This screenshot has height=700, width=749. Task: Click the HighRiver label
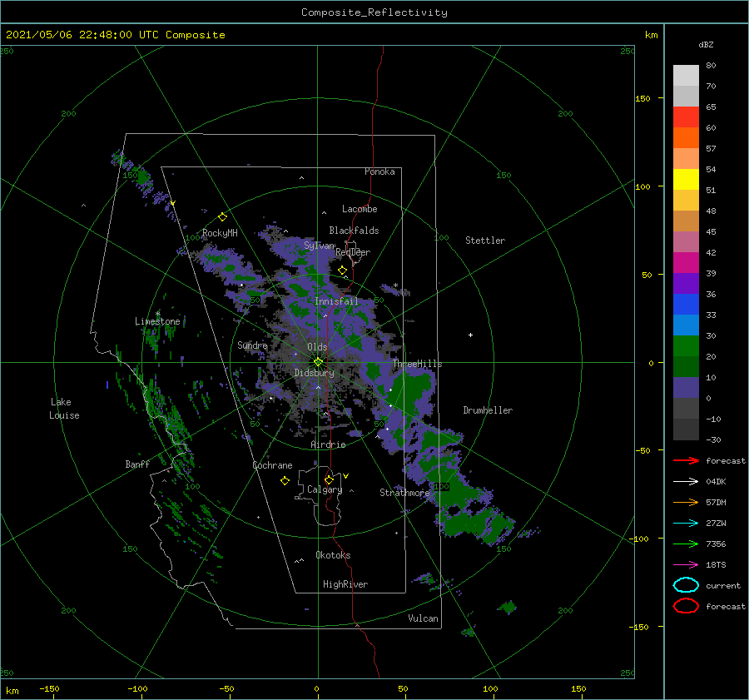345,584
